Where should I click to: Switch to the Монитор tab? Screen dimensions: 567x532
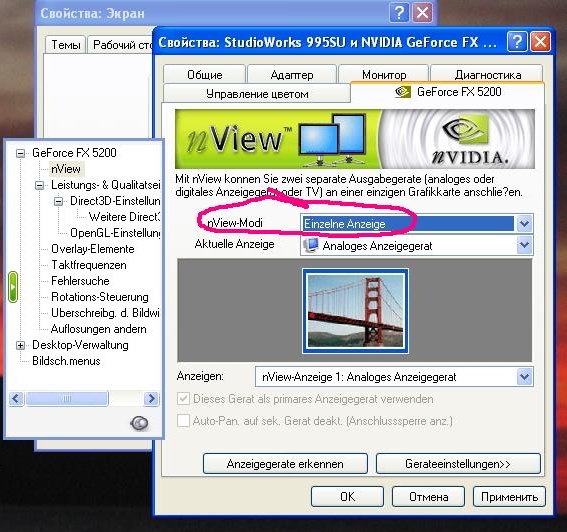[384, 75]
